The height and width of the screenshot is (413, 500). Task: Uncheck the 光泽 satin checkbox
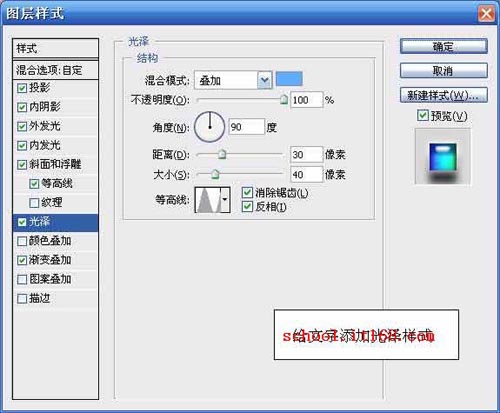[22, 222]
